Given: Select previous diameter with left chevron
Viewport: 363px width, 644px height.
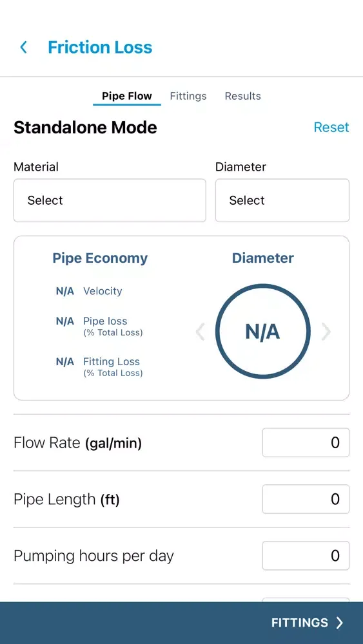Looking at the screenshot, I should [x=201, y=332].
